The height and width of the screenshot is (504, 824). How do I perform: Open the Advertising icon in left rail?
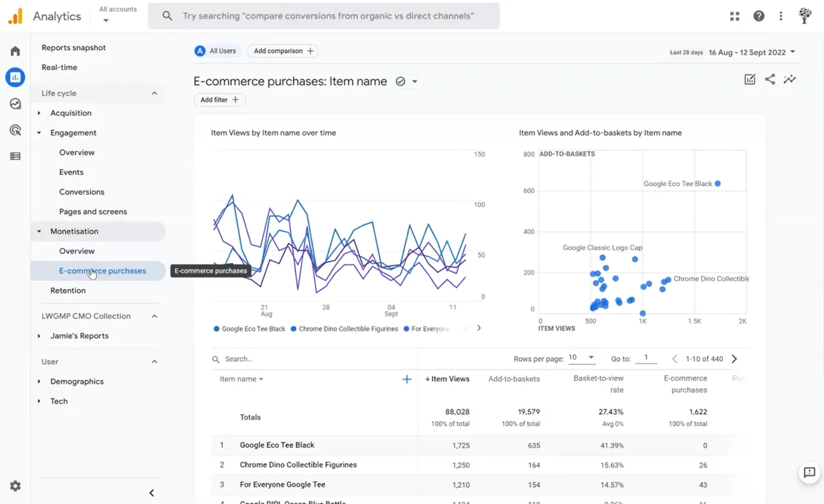point(15,130)
